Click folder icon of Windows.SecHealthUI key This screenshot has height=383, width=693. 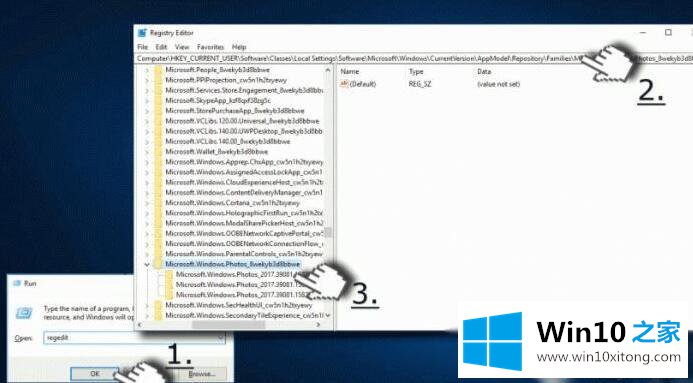(x=159, y=305)
